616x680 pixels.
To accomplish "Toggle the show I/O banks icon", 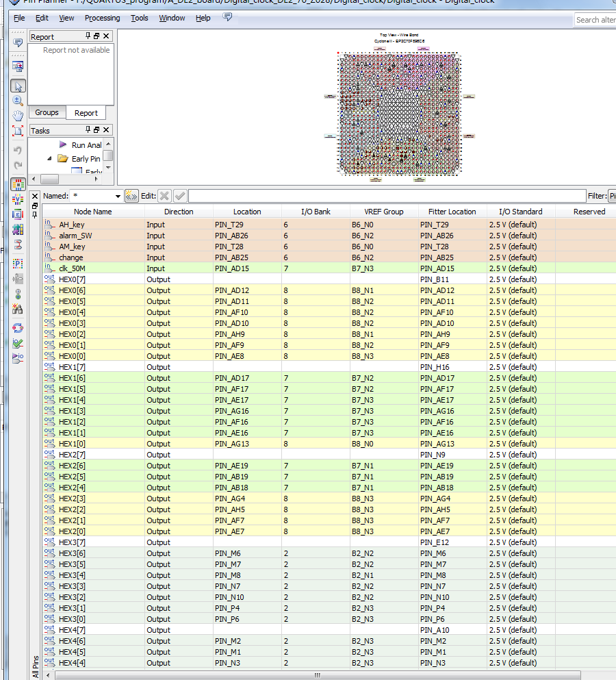I will (18, 184).
